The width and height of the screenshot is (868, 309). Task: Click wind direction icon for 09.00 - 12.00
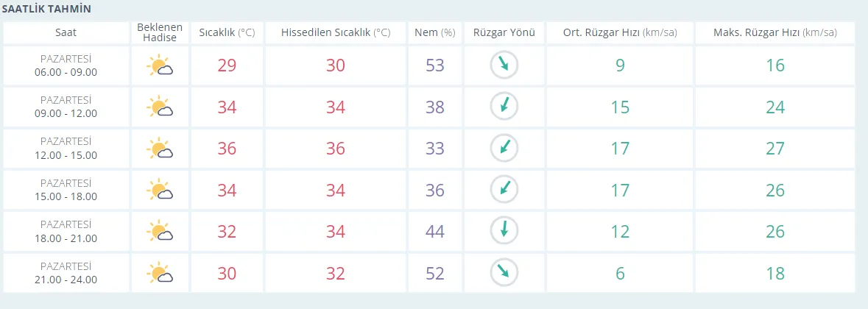click(504, 107)
